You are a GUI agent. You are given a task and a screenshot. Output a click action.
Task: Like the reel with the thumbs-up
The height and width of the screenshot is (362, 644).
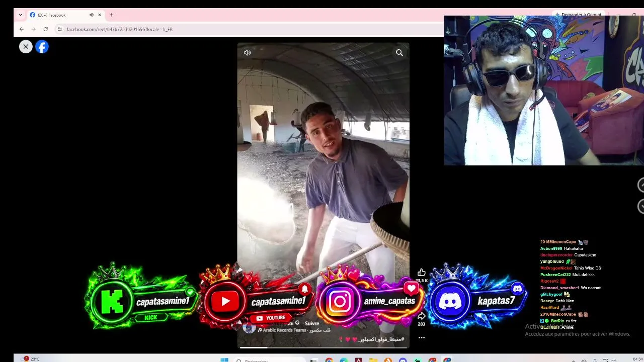click(422, 273)
